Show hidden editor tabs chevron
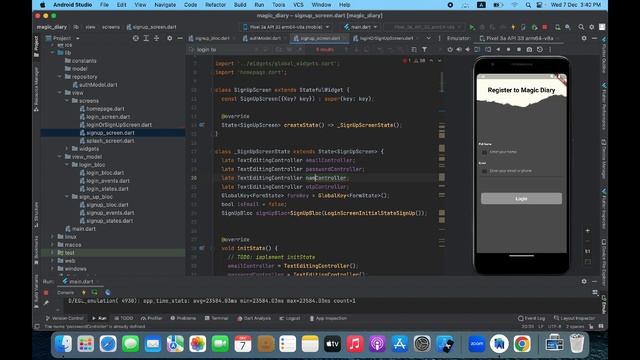The image size is (640, 360). pos(428,38)
